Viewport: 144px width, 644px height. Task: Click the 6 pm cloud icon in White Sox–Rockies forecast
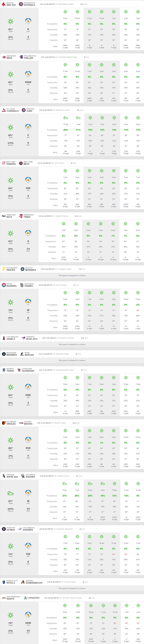pos(64,484)
